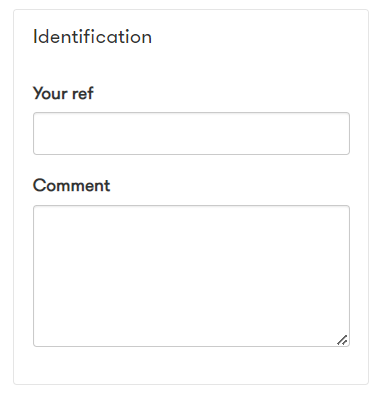
Task: Click inside the Comment text area
Action: [191, 276]
